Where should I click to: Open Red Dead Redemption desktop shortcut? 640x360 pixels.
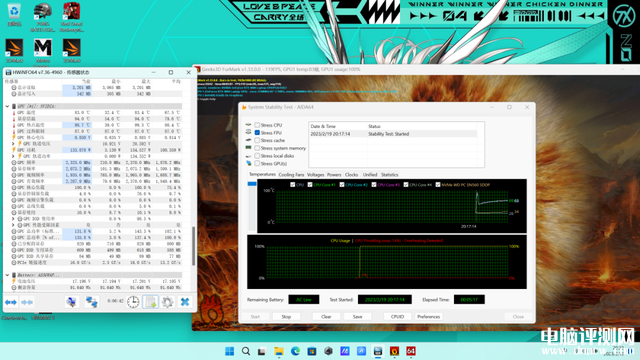tap(71, 17)
